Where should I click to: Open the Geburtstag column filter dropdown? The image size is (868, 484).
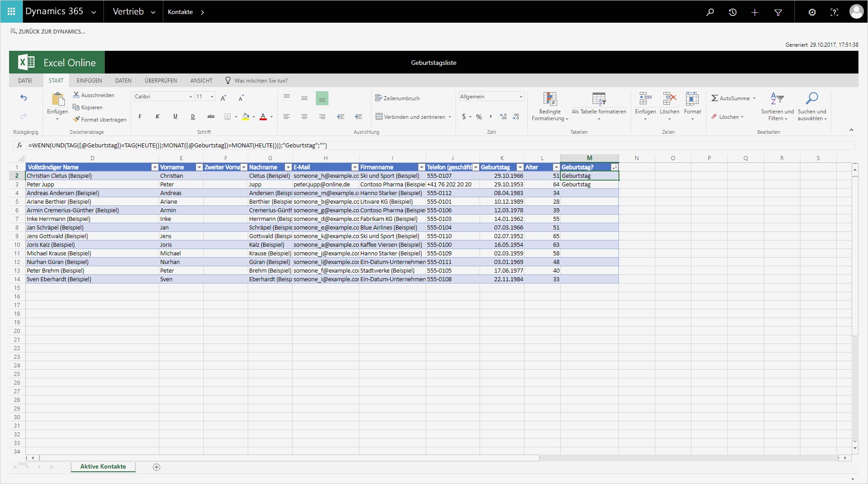point(520,167)
